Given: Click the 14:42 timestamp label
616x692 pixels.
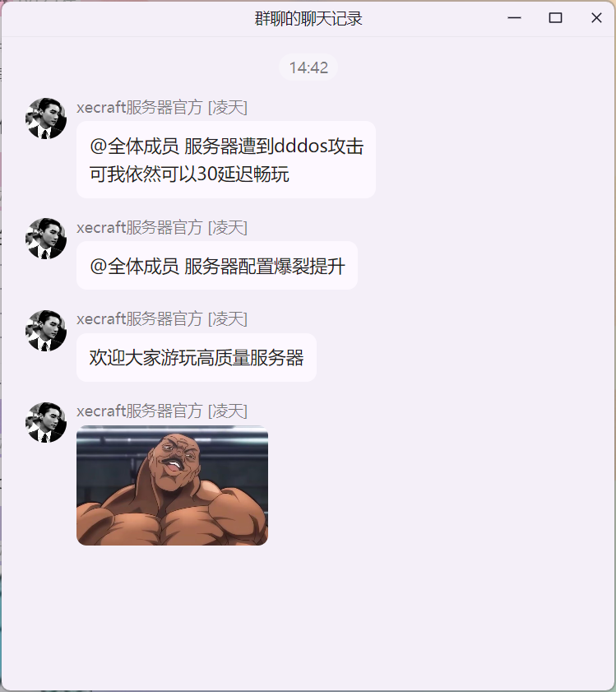Looking at the screenshot, I should (308, 67).
